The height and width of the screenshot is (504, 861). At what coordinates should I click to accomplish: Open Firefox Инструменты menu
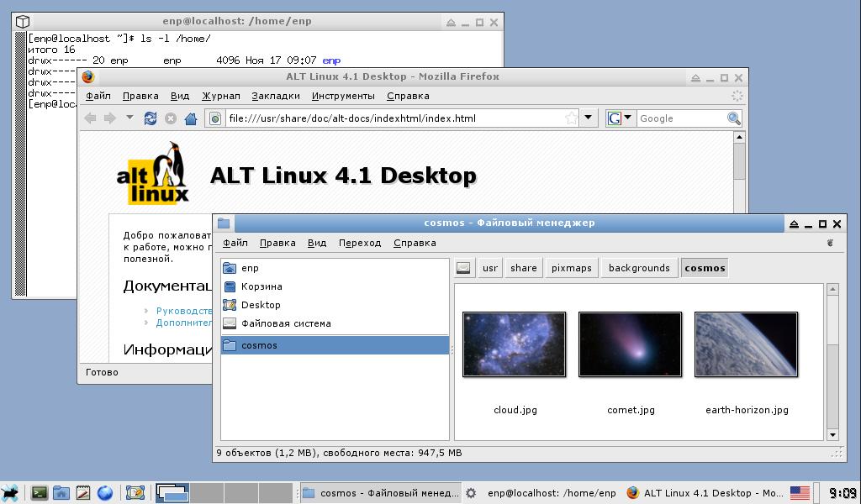coord(343,96)
